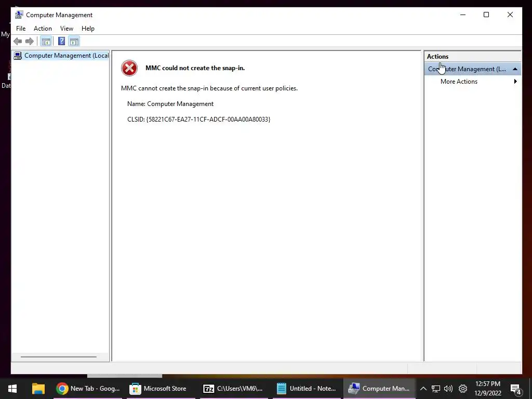
Task: Click the Computer Management taskbar button
Action: point(380,389)
